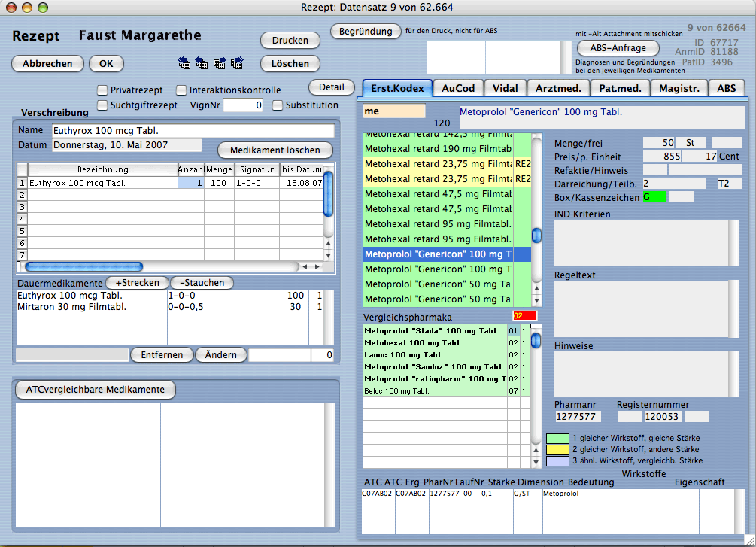Viewport: 756px width, 547px height.
Task: Tick the Substitution checkbox
Action: [x=278, y=105]
